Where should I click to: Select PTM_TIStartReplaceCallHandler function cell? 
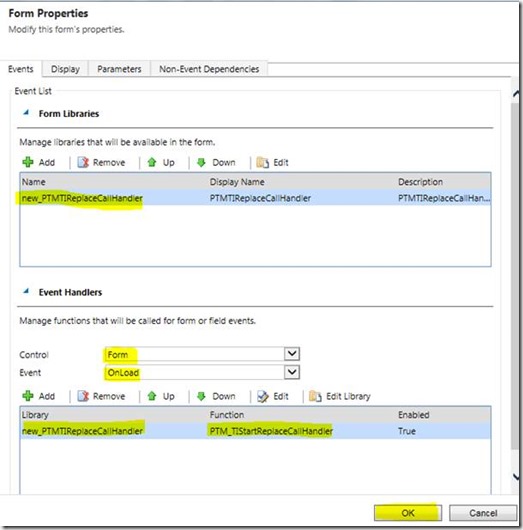click(x=271, y=431)
